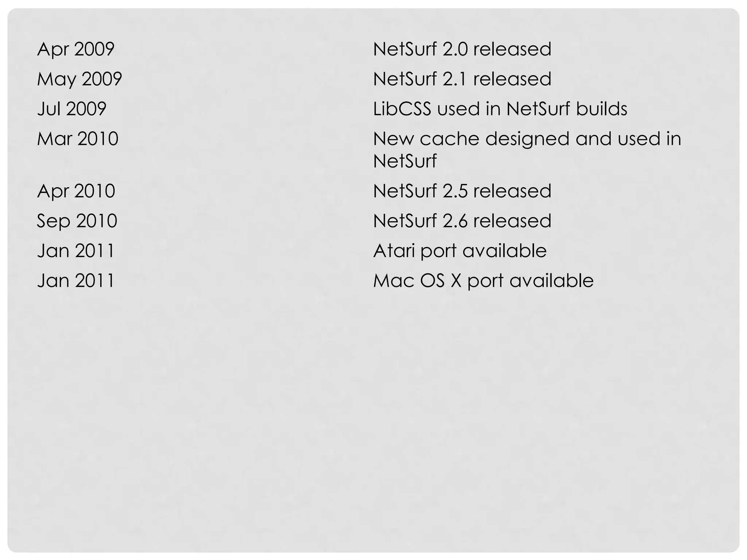Click the Apr 2009 date

(x=76, y=49)
